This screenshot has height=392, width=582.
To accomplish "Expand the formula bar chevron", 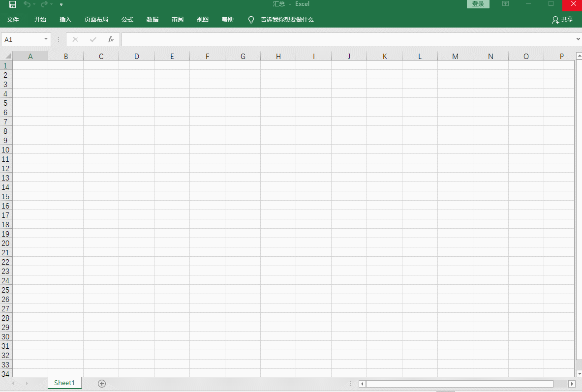I will (x=578, y=39).
